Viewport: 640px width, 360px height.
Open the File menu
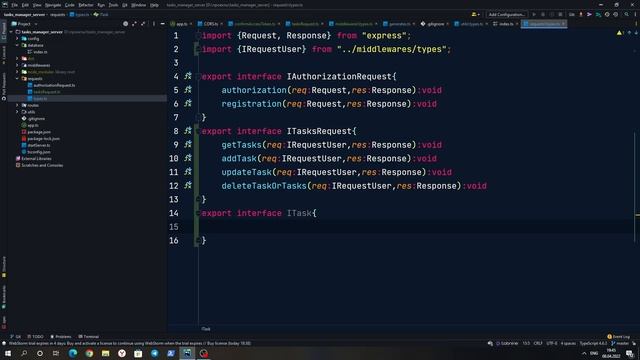pyautogui.click(x=15, y=5)
